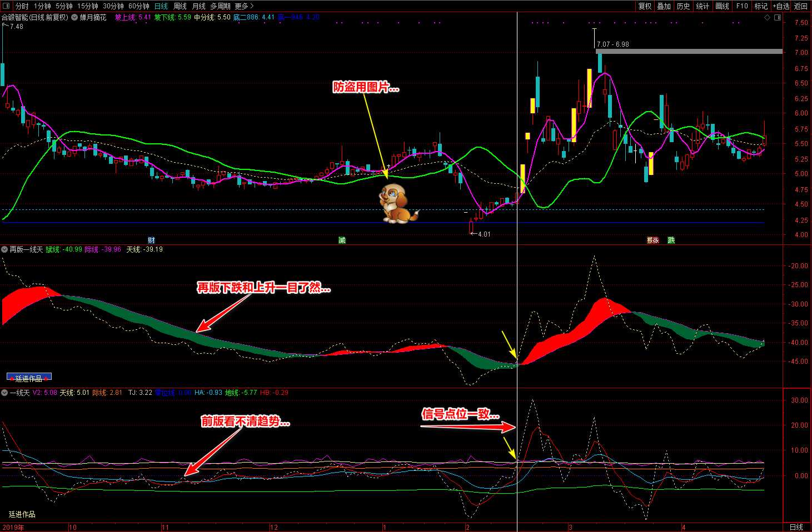Click the gray 7.07-6.98 price level bar
The image size is (812, 532).
(689, 52)
